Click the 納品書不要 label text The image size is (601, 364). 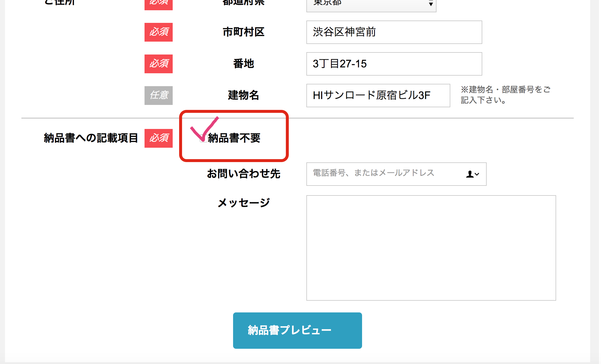234,138
